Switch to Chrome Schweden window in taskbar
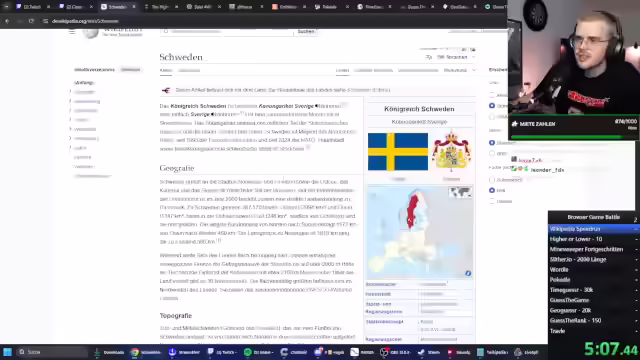Image resolution: width=640 pixels, height=360 pixels. click(x=146, y=352)
